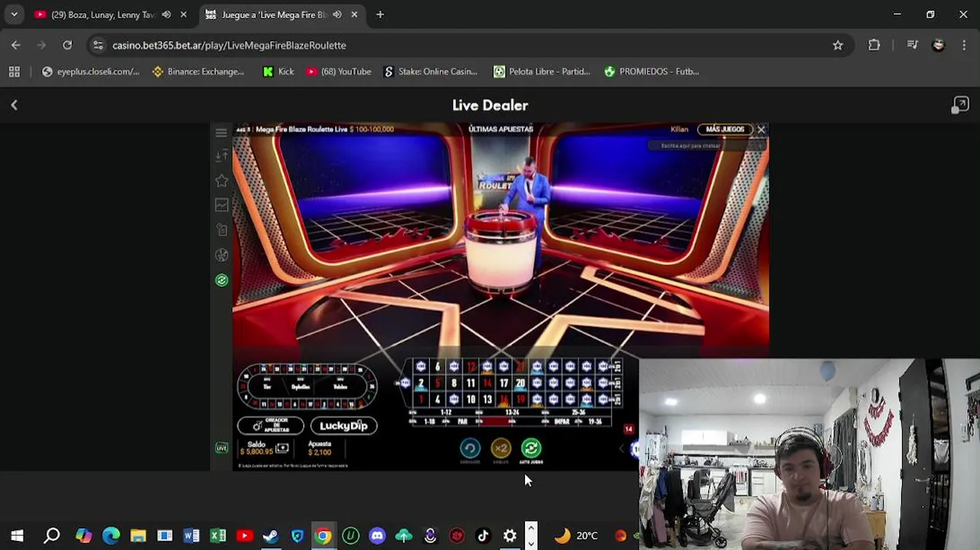Click the chat message input field
This screenshot has width=980, height=550.
691,145
